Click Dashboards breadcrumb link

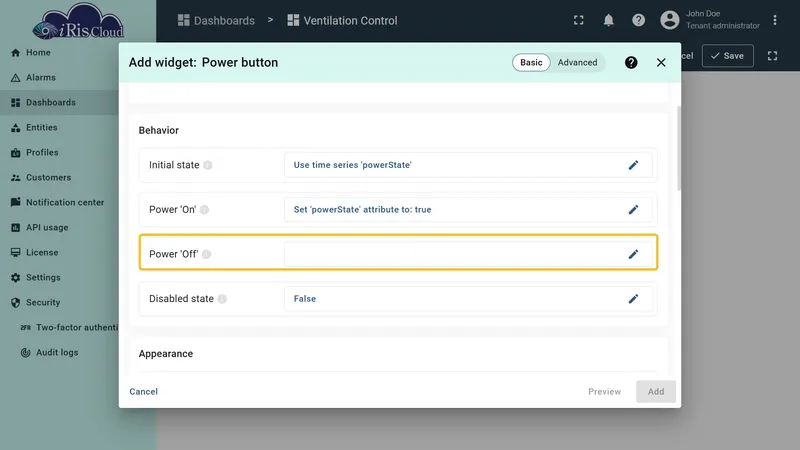[216, 20]
